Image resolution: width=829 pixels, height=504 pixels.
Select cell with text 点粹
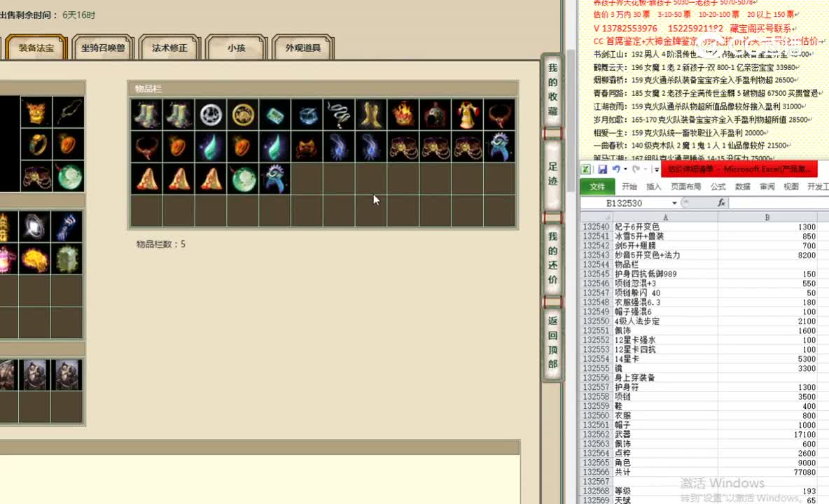tap(665, 454)
